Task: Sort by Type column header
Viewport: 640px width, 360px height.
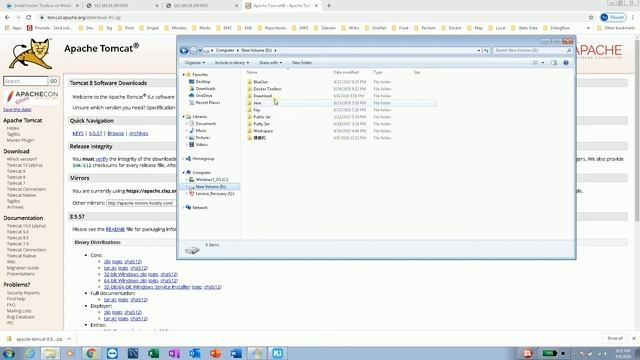Action: (x=378, y=72)
